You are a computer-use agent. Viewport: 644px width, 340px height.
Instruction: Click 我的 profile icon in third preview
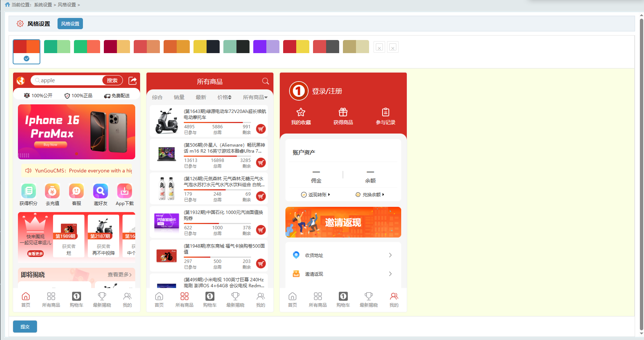[394, 296]
